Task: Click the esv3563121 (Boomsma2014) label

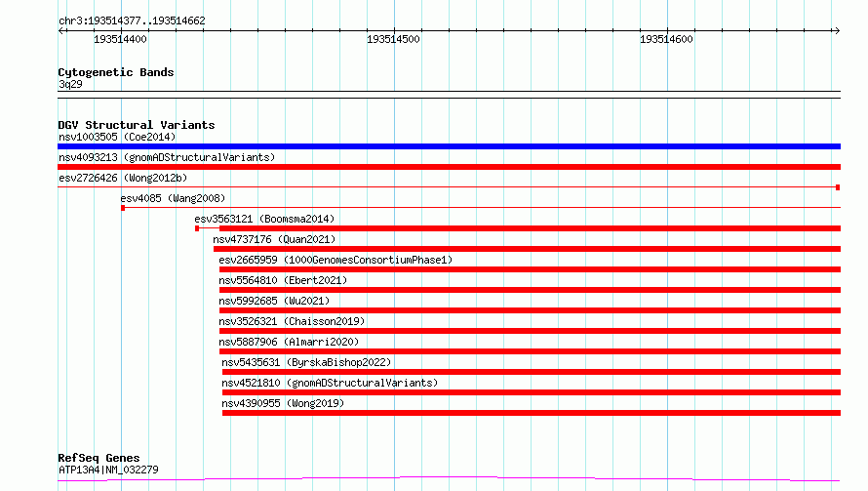Action: pos(264,219)
